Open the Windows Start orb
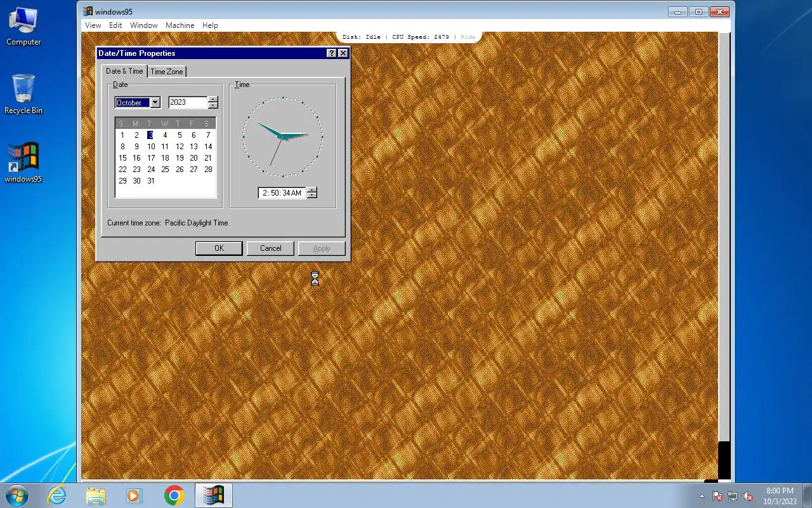 point(17,495)
